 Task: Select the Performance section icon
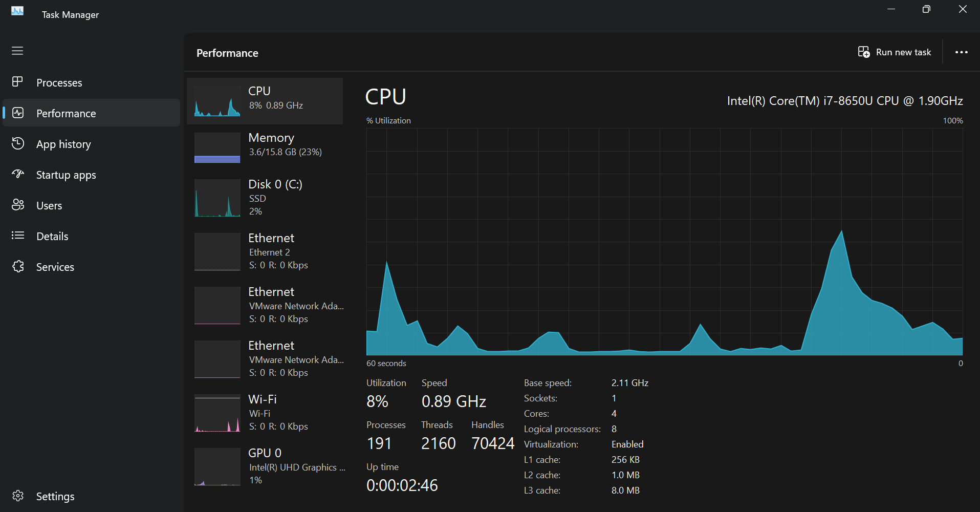click(18, 113)
